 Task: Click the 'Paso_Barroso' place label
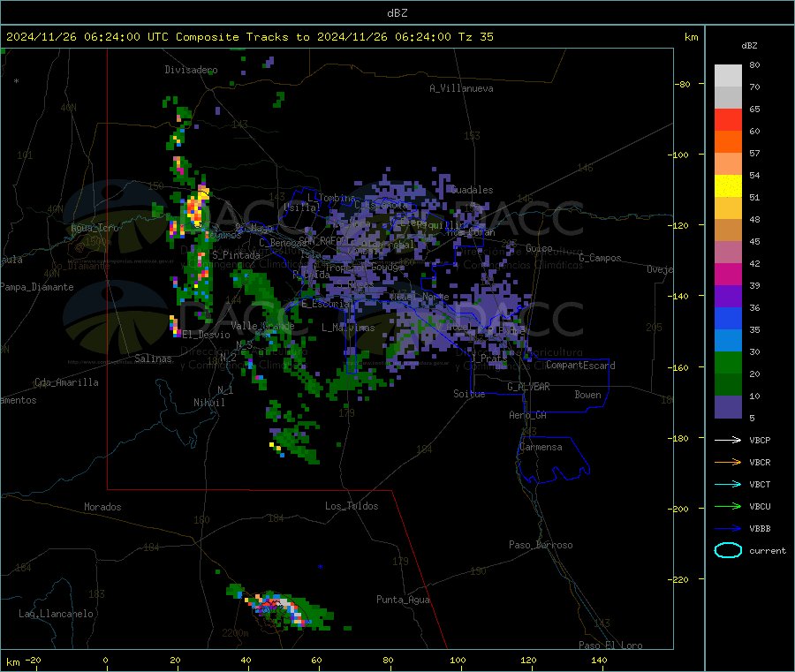[541, 545]
